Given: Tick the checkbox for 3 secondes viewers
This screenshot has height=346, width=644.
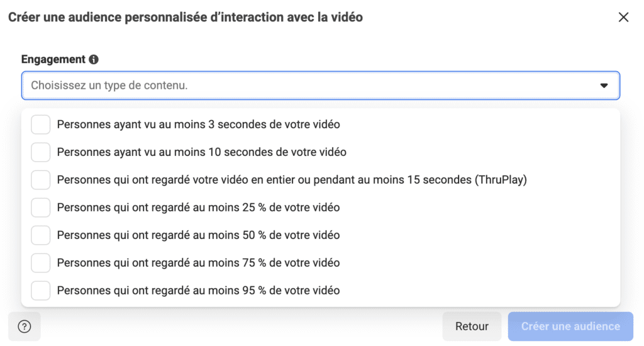Looking at the screenshot, I should (41, 125).
